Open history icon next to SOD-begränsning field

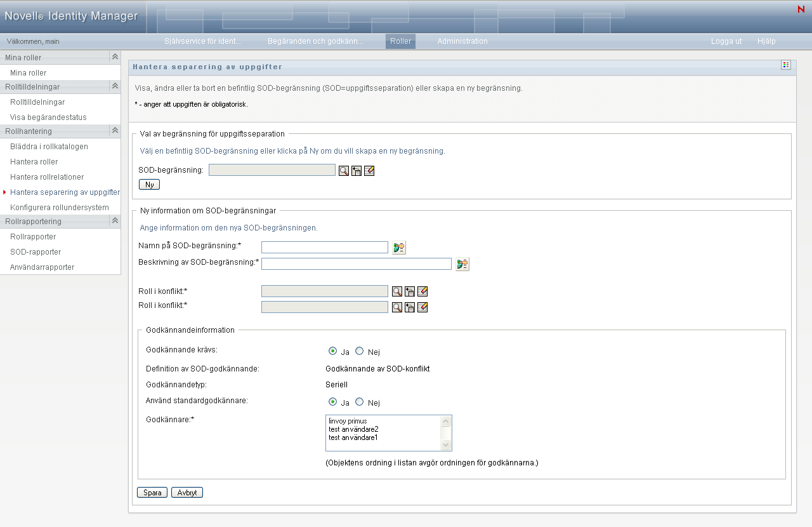tap(357, 170)
